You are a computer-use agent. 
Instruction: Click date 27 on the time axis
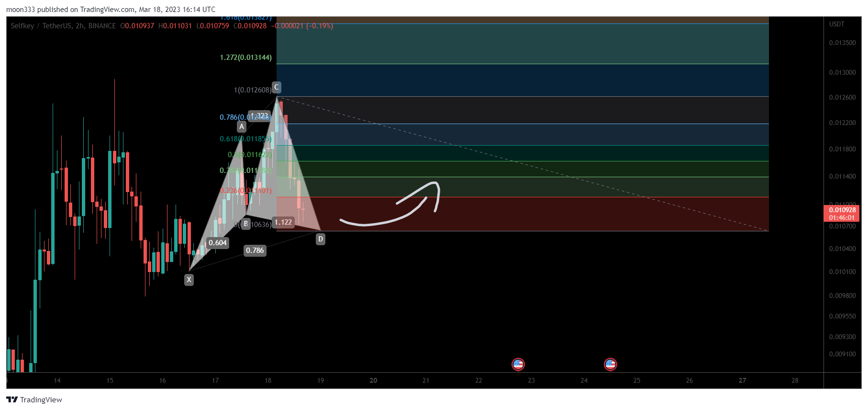point(742,380)
